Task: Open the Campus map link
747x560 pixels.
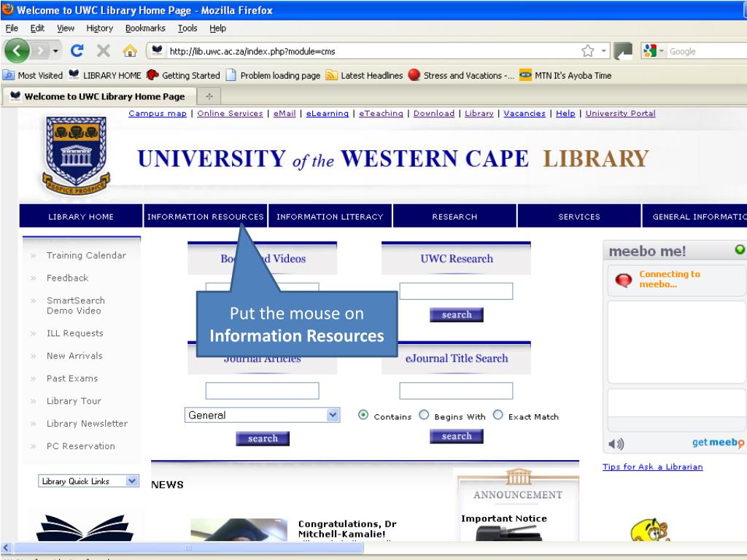Action: tap(158, 113)
